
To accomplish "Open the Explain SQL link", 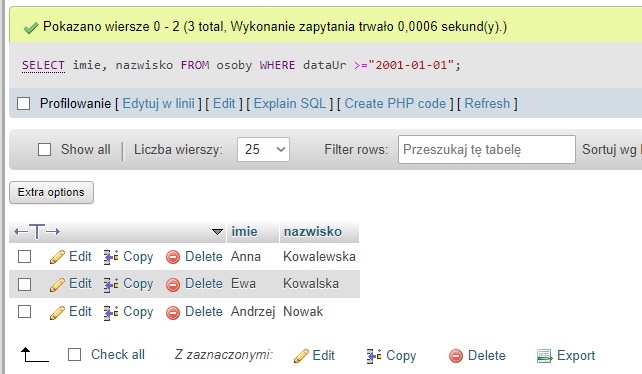I will [x=289, y=104].
